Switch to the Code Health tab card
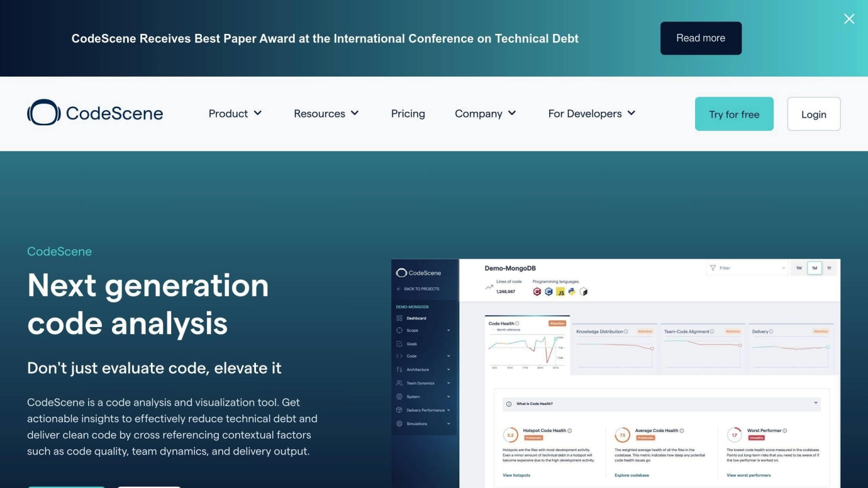This screenshot has height=488, width=868. (527, 345)
